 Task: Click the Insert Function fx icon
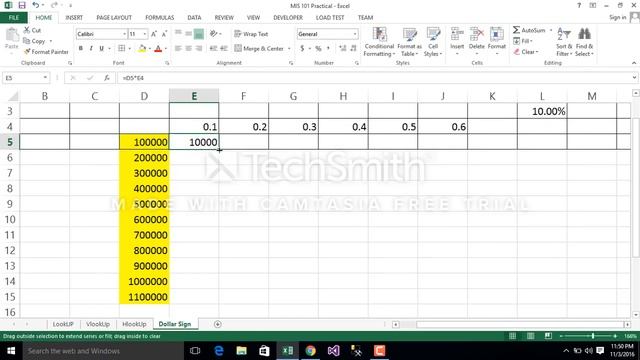click(107, 78)
